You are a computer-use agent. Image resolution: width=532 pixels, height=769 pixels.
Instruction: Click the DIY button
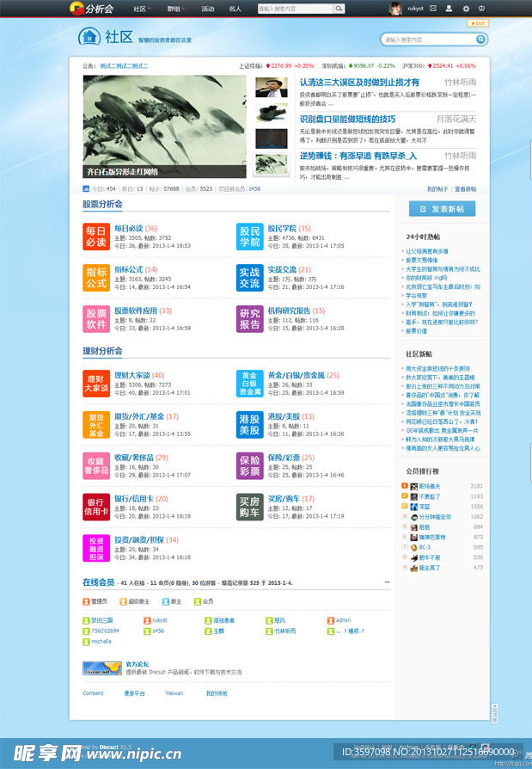pos(478,23)
